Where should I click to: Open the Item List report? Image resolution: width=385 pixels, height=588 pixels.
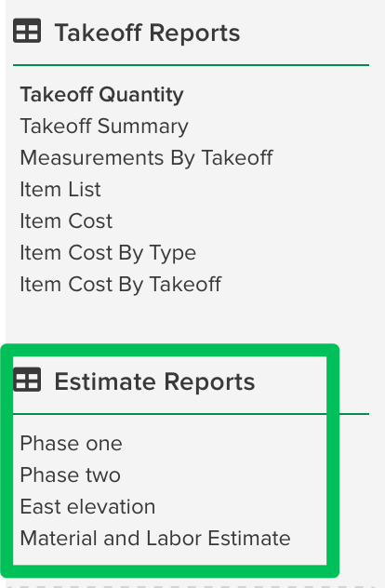tap(60, 189)
